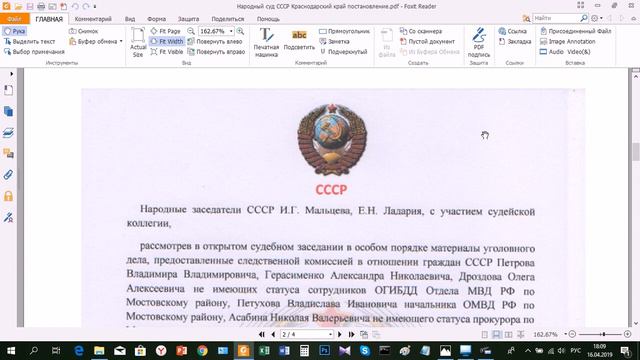
Task: Toggle continuous page layout
Action: click(496, 335)
